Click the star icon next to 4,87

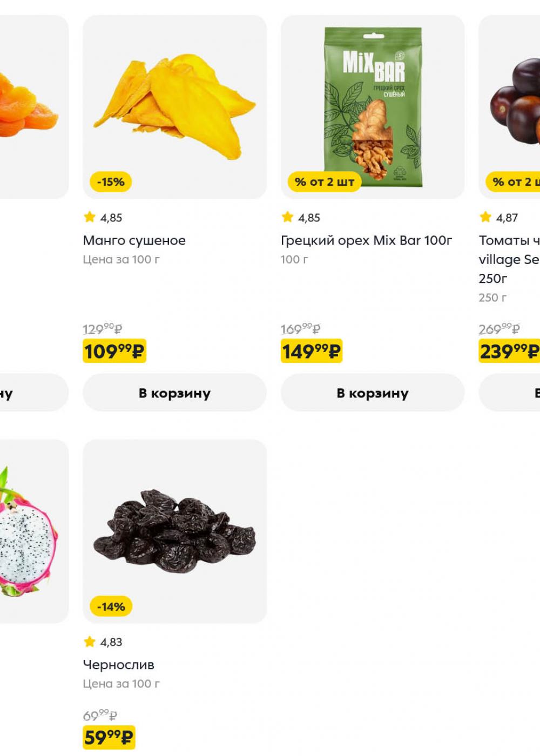coord(485,217)
